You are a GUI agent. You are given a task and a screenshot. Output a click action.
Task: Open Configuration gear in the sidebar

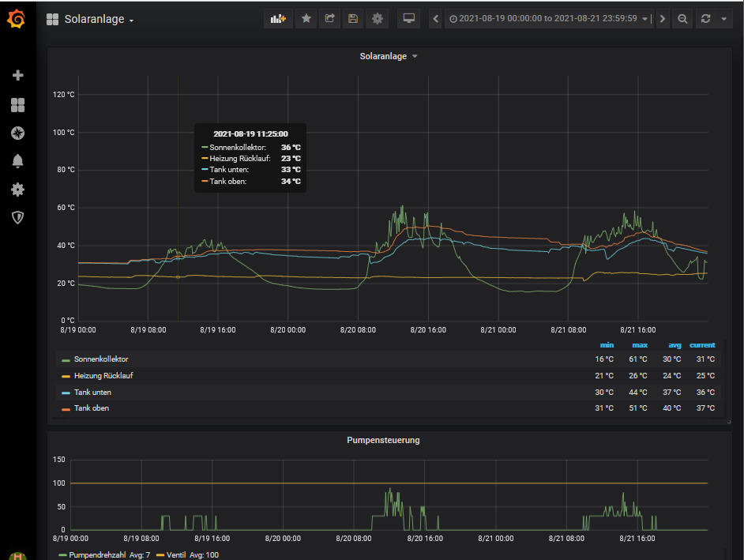point(17,190)
